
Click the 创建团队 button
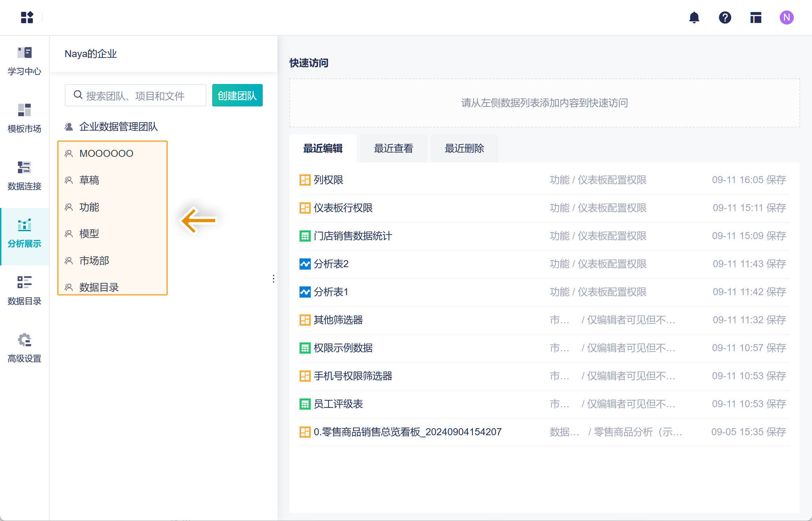click(237, 96)
